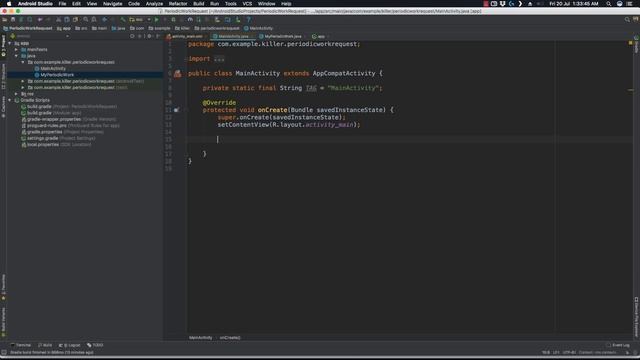640x360 pixels.
Task: Select build.gradle (Module: app) file
Action: pyautogui.click(x=51, y=113)
